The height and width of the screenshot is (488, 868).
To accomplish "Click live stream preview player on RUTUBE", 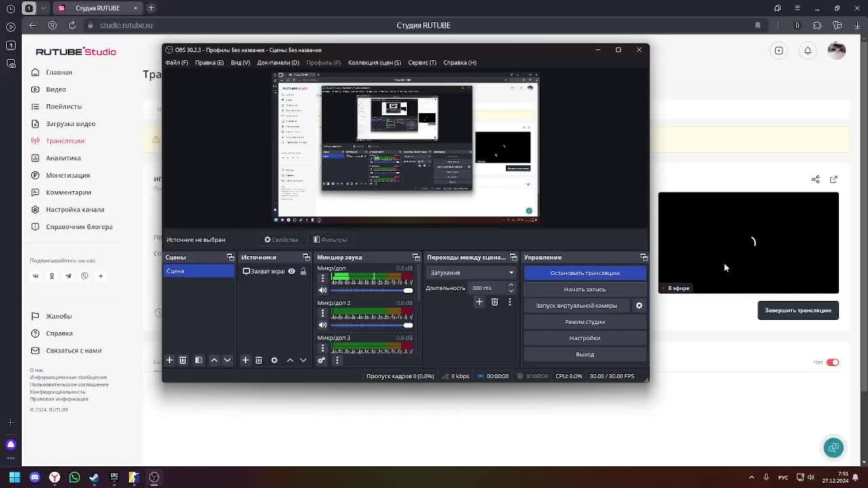I will coord(749,243).
